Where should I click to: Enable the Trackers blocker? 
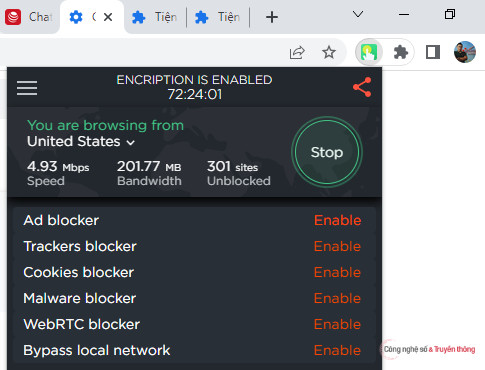[x=337, y=246]
